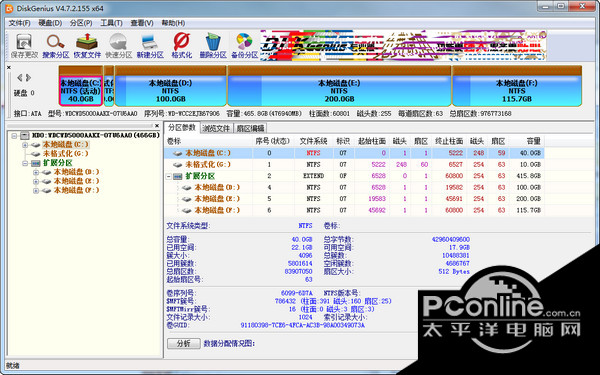This screenshot has width=600, height=375.
Task: Expand 本地磁盘(C:) in the tree
Action: [x=25, y=145]
